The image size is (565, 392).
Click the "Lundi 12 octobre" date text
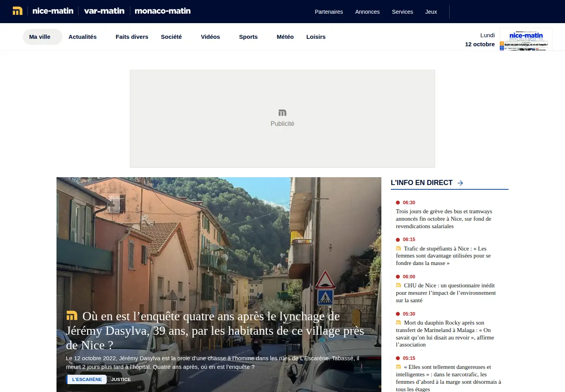coord(480,40)
